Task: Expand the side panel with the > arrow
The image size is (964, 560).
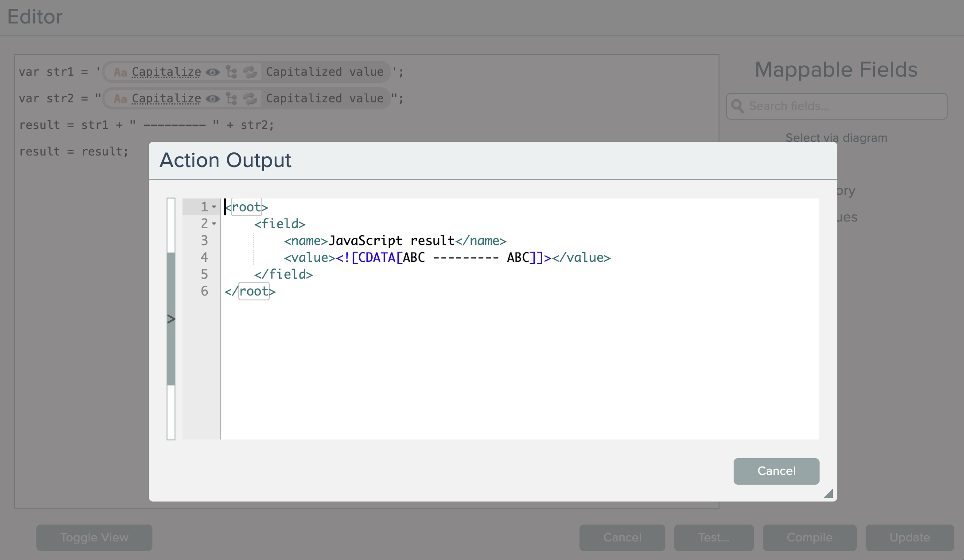Action: 171,319
